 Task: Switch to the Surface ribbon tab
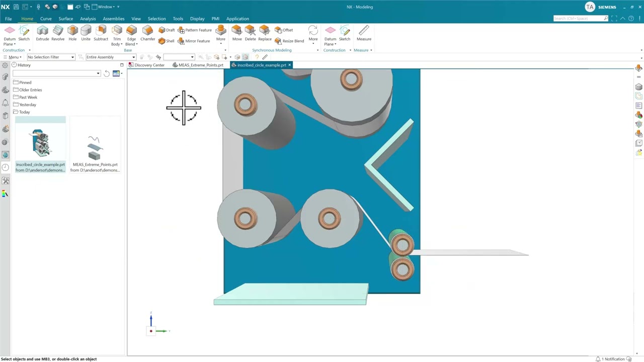coord(65,19)
